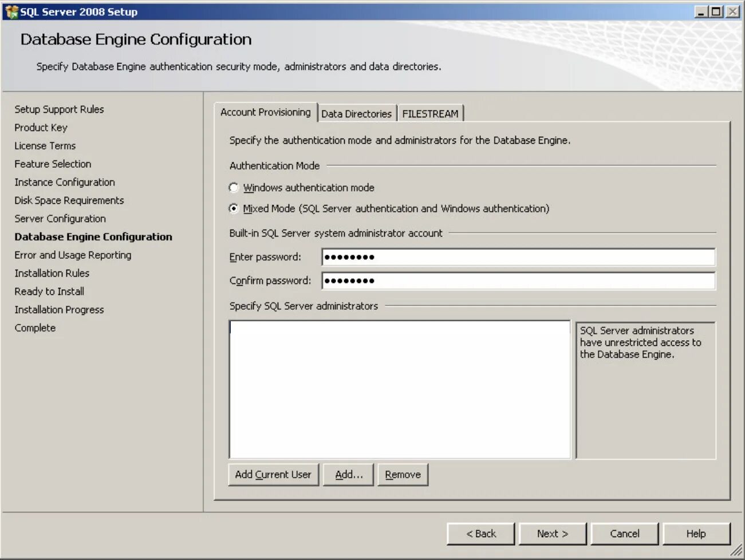Select Database Engine Configuration step in sidebar
The width and height of the screenshot is (745, 560).
point(93,237)
